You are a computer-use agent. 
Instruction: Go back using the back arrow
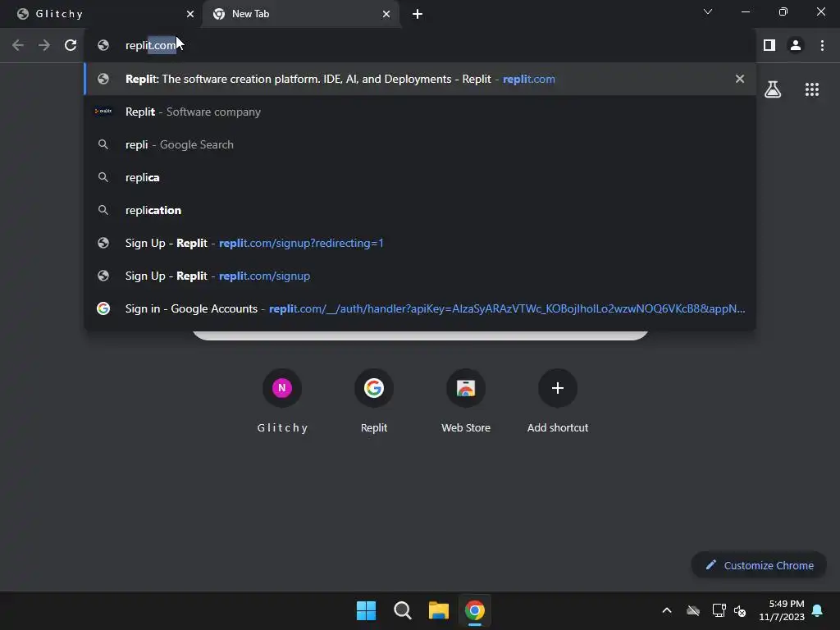point(18,46)
